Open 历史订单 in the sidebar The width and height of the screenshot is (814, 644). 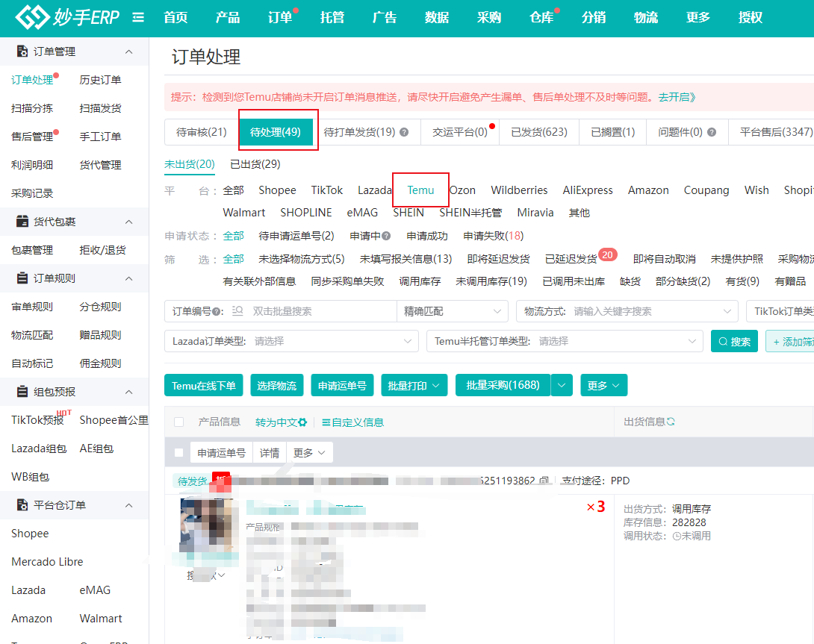(100, 80)
